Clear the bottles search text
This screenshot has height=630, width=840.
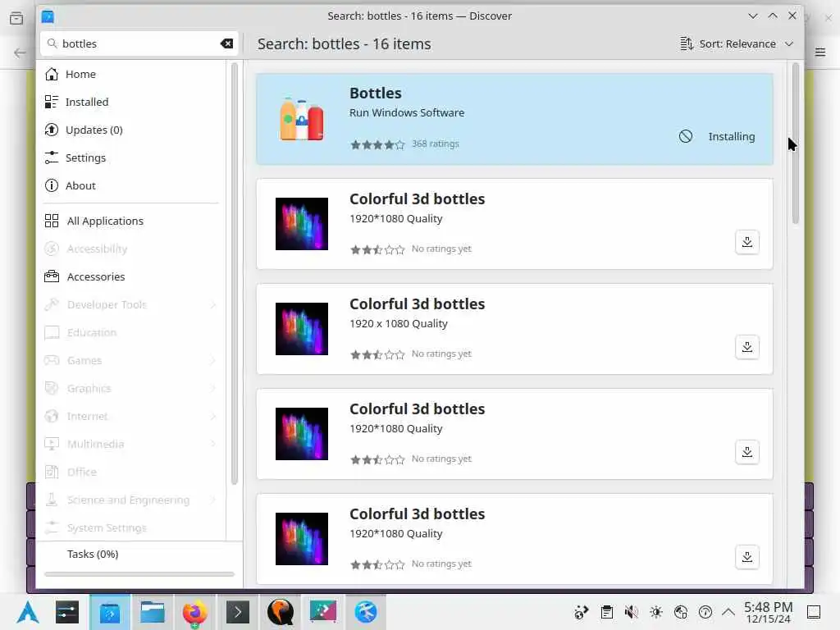point(226,43)
